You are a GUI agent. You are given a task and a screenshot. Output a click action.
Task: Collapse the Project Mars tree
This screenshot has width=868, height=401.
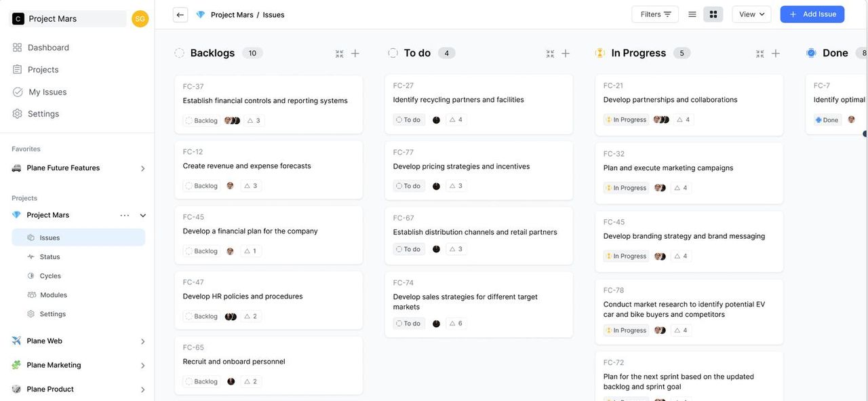tap(143, 216)
